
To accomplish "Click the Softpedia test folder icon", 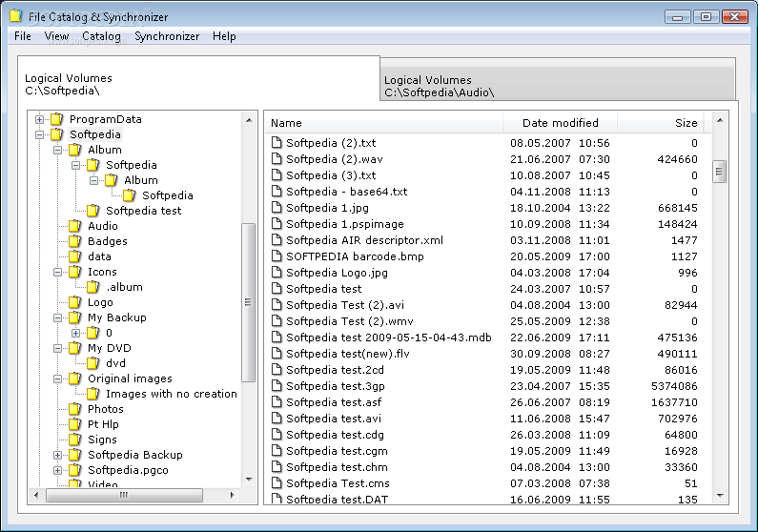I will click(x=93, y=210).
